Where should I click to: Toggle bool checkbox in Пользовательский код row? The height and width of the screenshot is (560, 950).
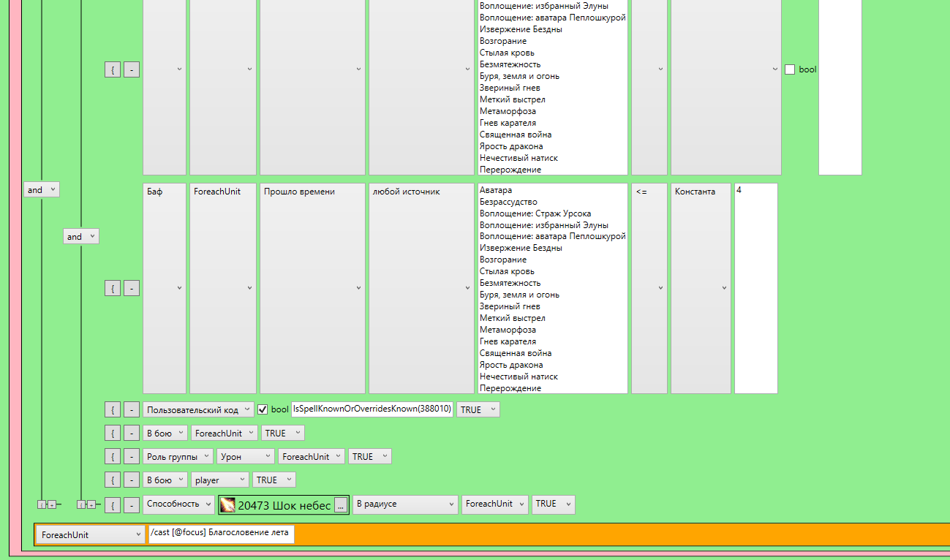click(x=263, y=409)
